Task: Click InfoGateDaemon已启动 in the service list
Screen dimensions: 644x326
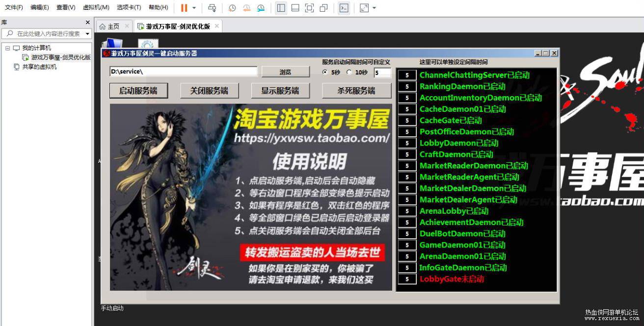Action: (463, 268)
